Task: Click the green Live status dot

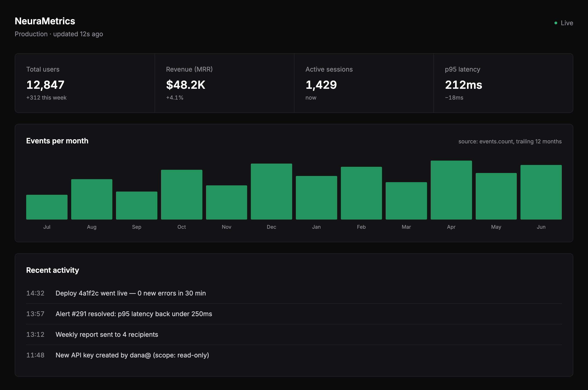Action: 556,23
